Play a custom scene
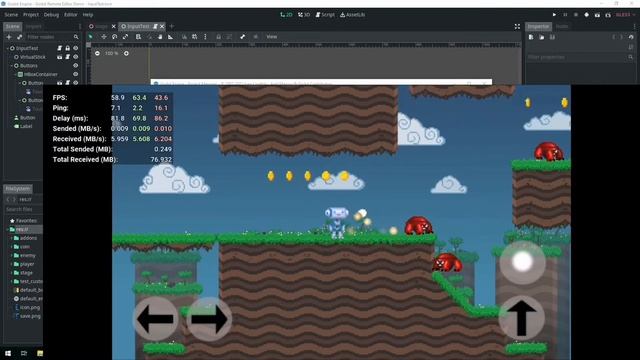This screenshot has width=640, height=360. coord(608,15)
